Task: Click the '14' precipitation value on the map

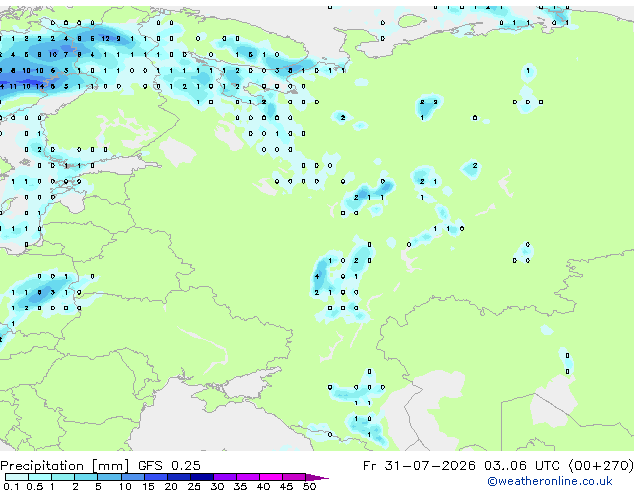Action: coord(40,87)
